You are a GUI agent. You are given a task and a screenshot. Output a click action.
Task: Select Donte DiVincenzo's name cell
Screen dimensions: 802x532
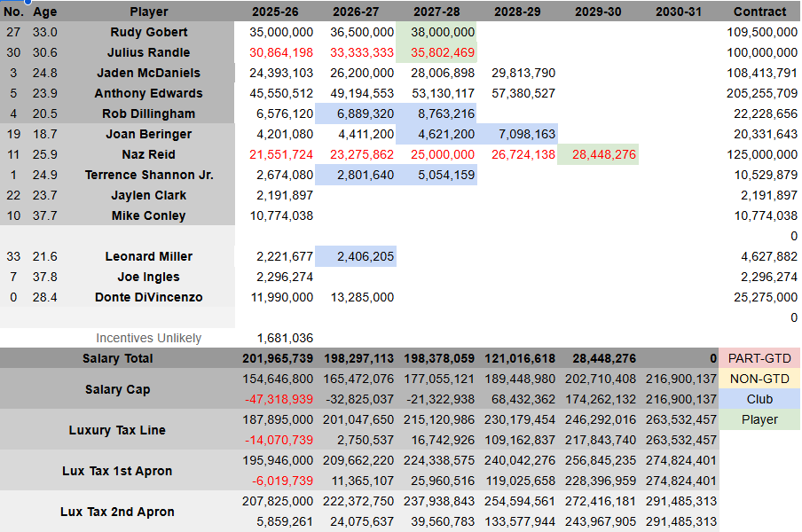point(149,297)
